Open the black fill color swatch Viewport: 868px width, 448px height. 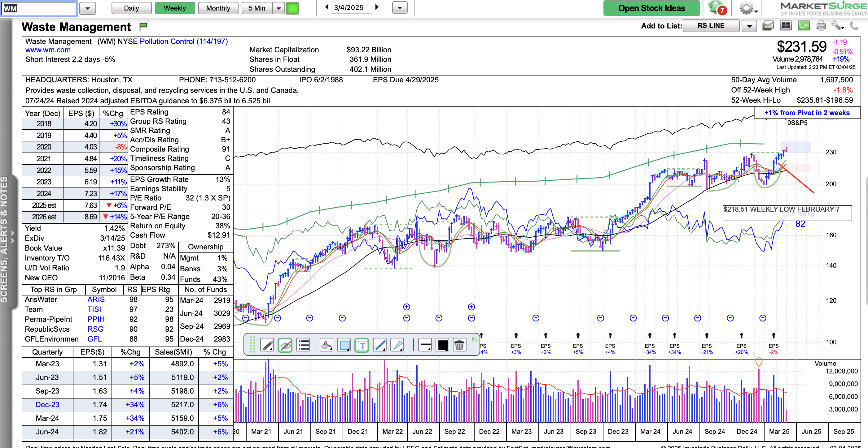click(x=442, y=345)
